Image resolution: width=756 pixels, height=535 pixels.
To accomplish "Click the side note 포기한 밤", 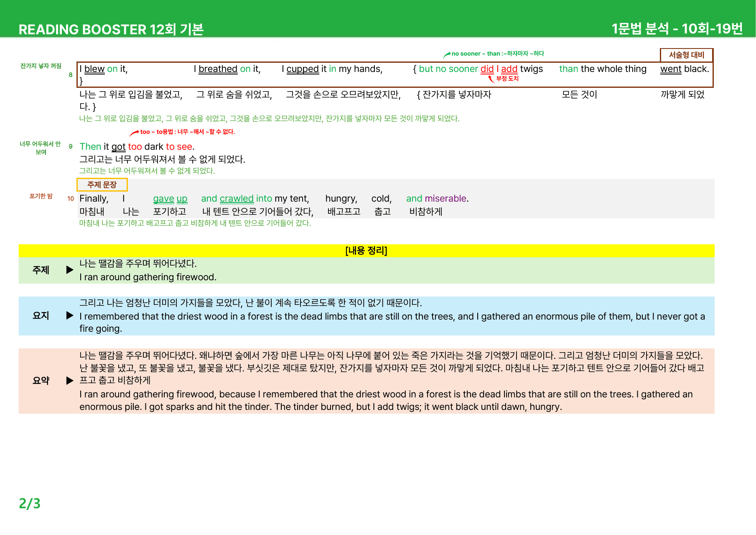I will point(41,196).
